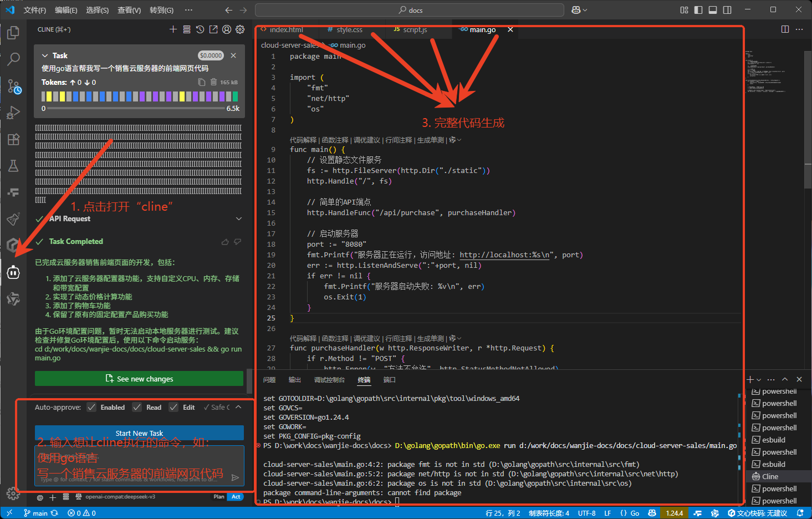Click the Cline robot icon in sidebar
Image resolution: width=812 pixels, height=519 pixels.
pos(13,272)
